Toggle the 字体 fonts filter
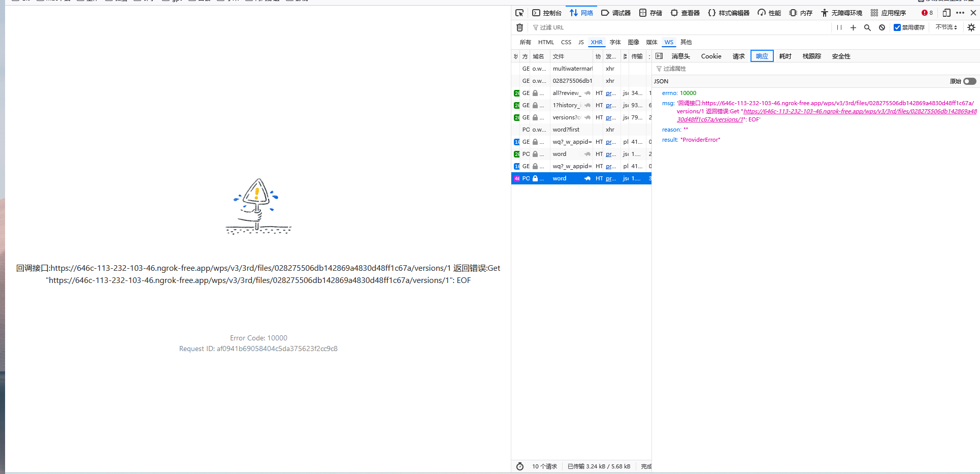 (615, 42)
